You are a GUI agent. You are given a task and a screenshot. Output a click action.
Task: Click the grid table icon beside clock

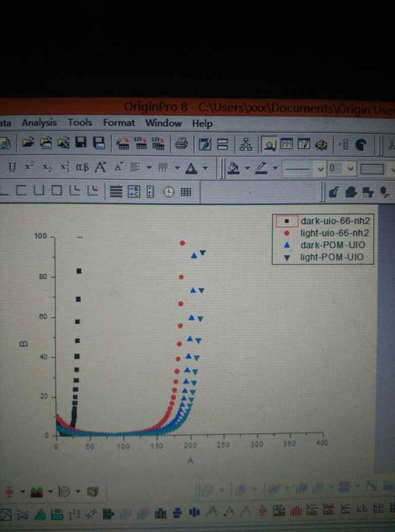pos(186,192)
